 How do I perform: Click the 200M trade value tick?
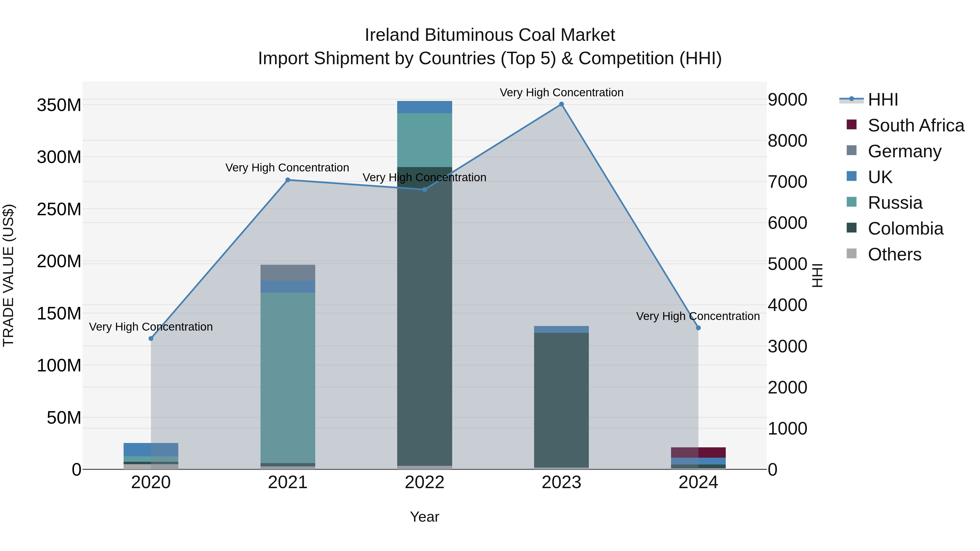59,261
